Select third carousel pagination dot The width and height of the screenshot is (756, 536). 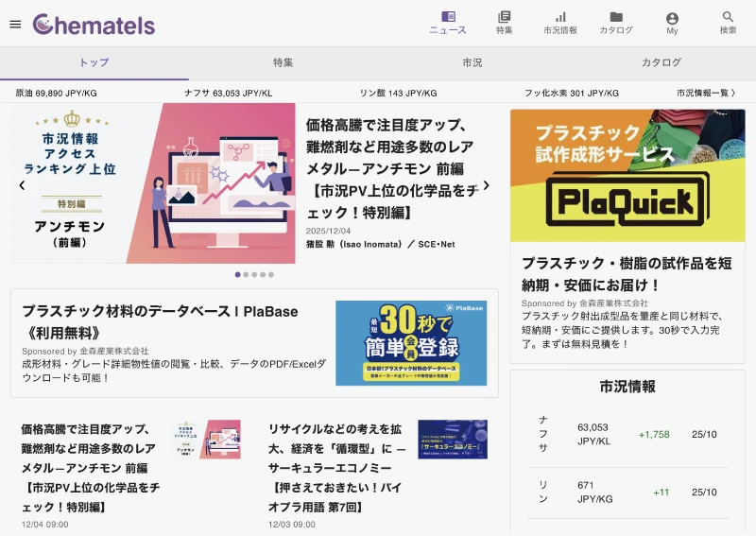pos(254,274)
